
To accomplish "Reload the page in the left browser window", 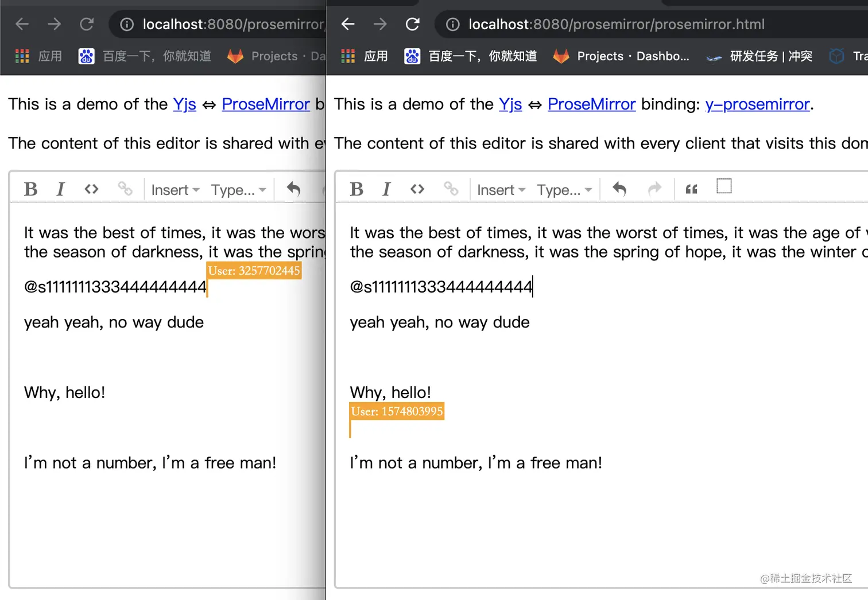I will [x=87, y=24].
